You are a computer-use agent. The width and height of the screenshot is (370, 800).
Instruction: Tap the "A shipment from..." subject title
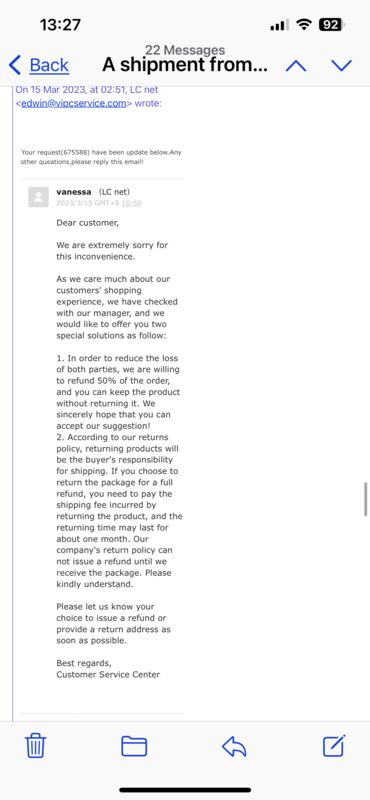[x=185, y=65]
